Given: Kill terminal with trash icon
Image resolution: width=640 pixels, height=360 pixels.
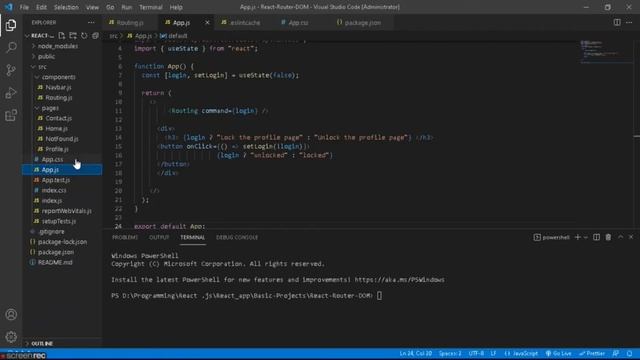Looking at the screenshot, I should 608,237.
